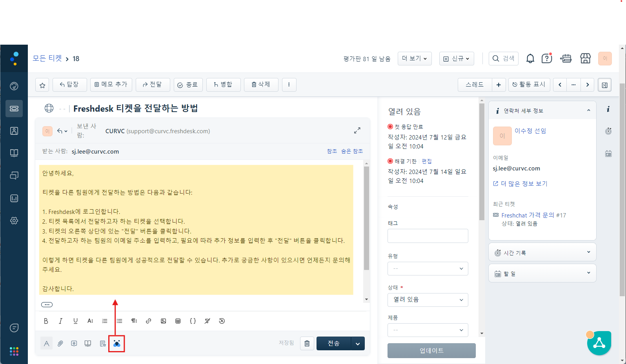Image resolution: width=626 pixels, height=364 pixels.
Task: Click the Freddy AI icon in reply toolbar
Action: tap(116, 344)
